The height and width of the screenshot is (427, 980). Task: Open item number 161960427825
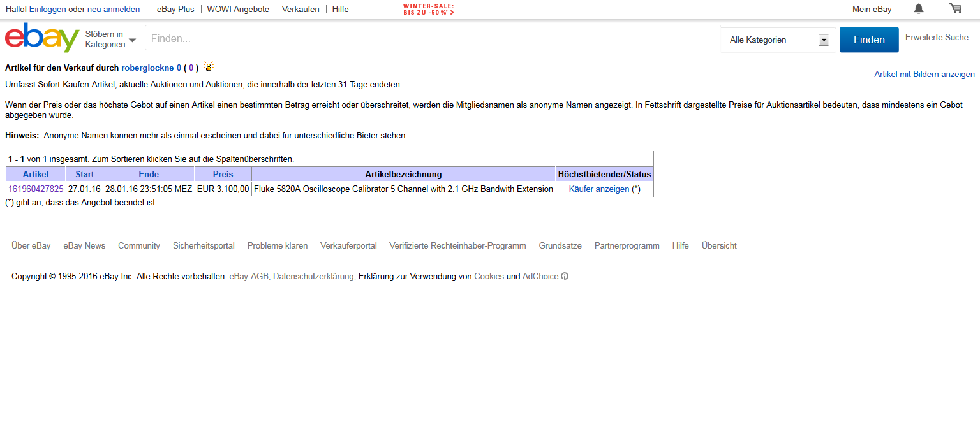coord(36,189)
